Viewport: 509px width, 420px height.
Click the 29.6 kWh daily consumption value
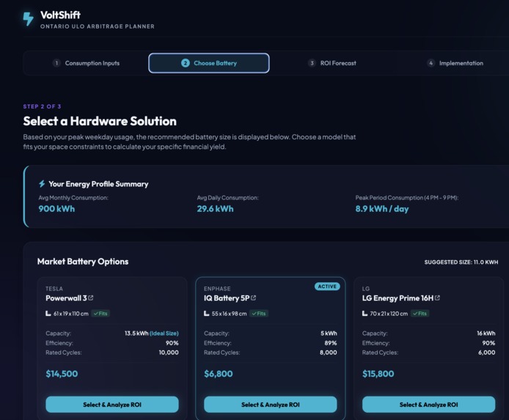click(215, 209)
